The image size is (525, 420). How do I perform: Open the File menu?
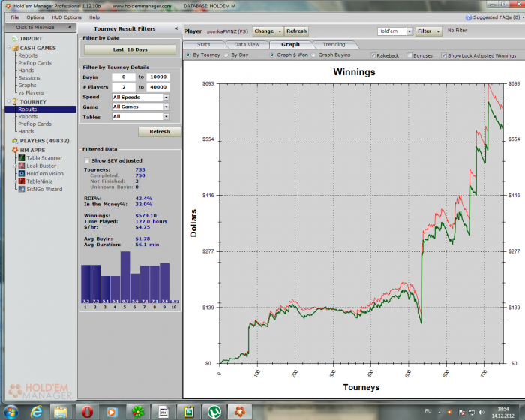(15, 17)
